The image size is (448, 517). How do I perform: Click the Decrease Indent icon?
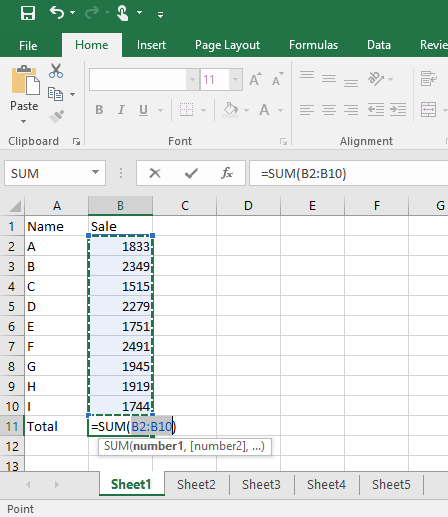pos(376,110)
